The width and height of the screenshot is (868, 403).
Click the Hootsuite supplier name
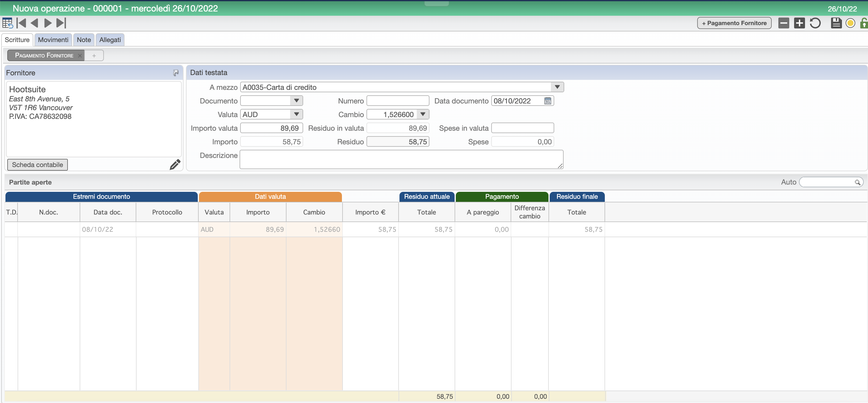tap(27, 89)
